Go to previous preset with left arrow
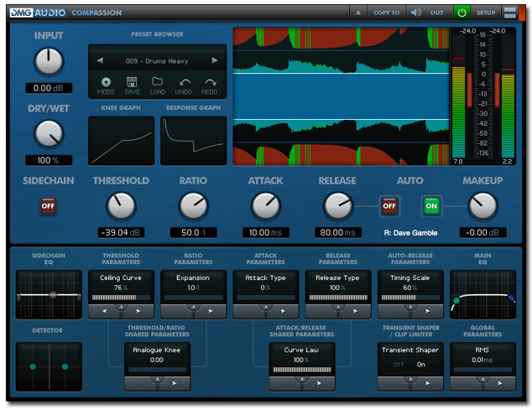 (x=100, y=60)
